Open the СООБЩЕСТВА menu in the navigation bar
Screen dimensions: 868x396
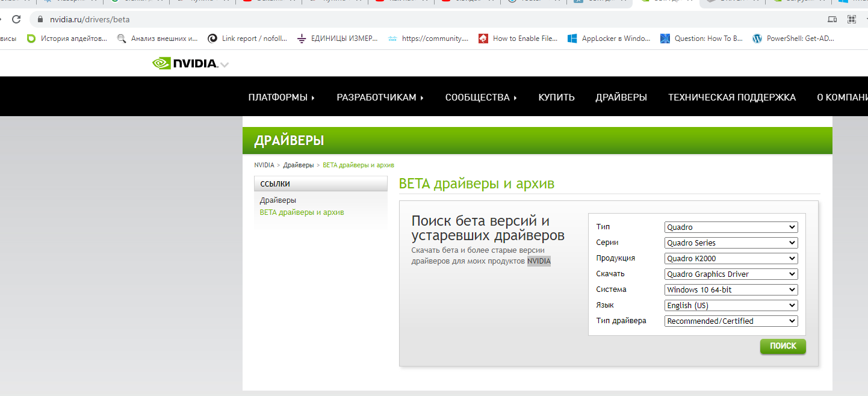481,97
